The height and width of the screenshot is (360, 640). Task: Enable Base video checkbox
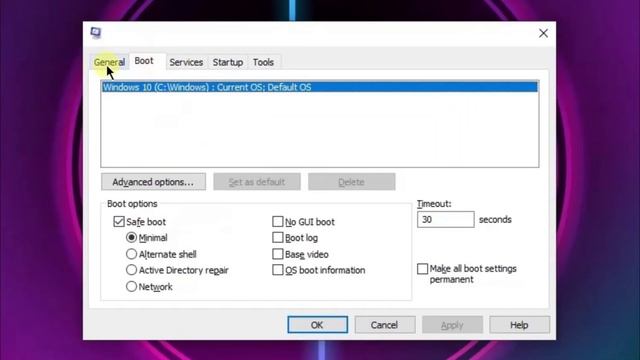click(278, 254)
